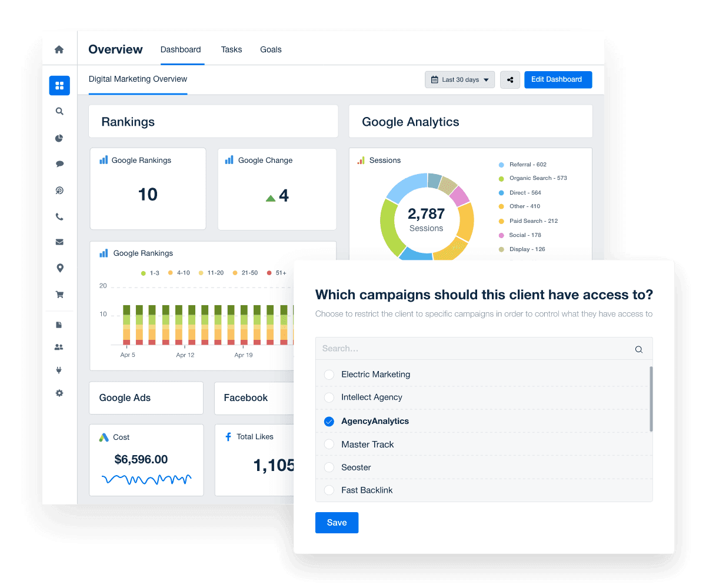Screen dimensions: 706x588
Task: Open the pie chart analytics sidebar icon
Action: [59, 138]
